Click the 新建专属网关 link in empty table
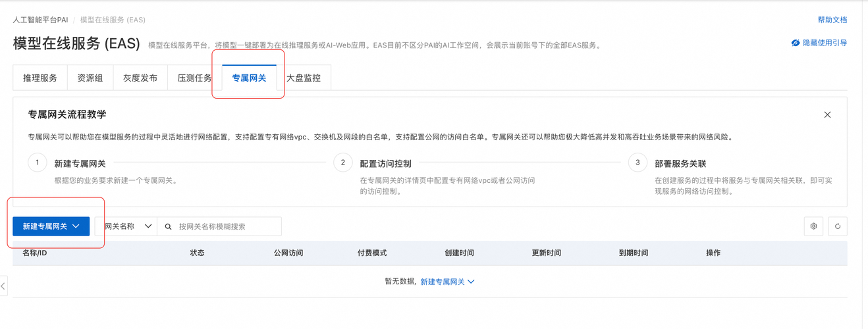The image size is (868, 329). coord(447,282)
